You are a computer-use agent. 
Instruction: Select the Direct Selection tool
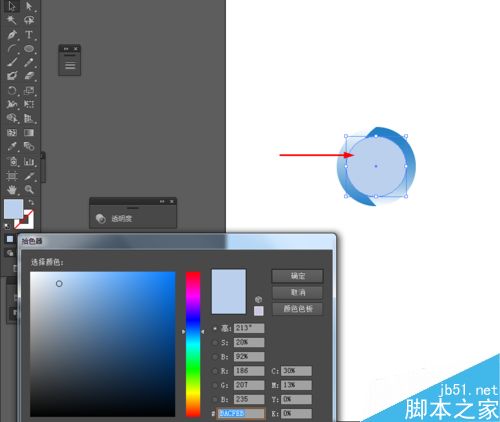click(29, 6)
